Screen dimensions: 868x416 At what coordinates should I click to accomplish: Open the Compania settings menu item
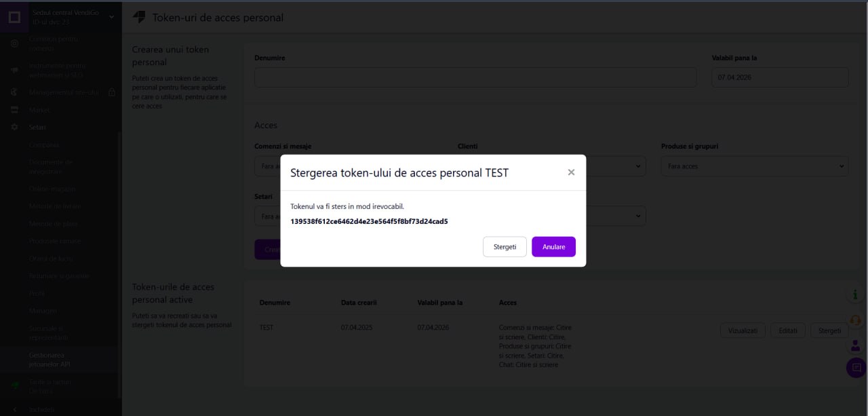[x=44, y=145]
